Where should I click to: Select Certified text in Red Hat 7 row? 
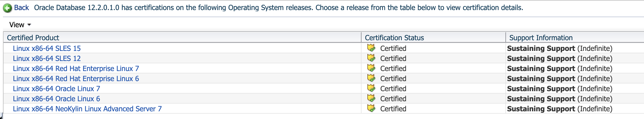(x=393, y=68)
